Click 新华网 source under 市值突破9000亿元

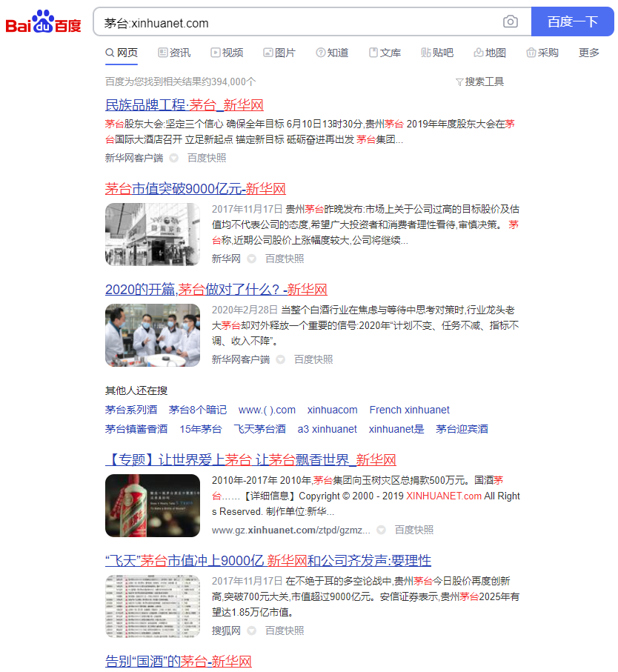(226, 259)
